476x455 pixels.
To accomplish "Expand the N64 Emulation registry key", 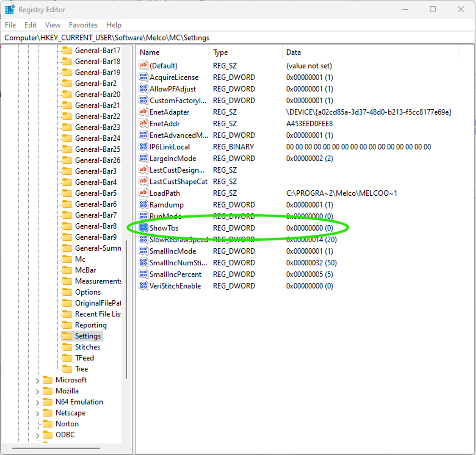I will [x=37, y=402].
